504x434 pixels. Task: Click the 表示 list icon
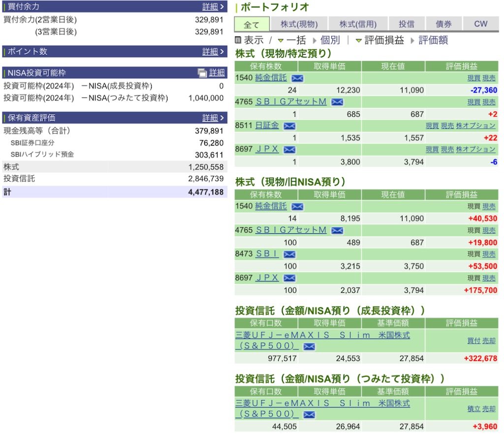pos(238,40)
